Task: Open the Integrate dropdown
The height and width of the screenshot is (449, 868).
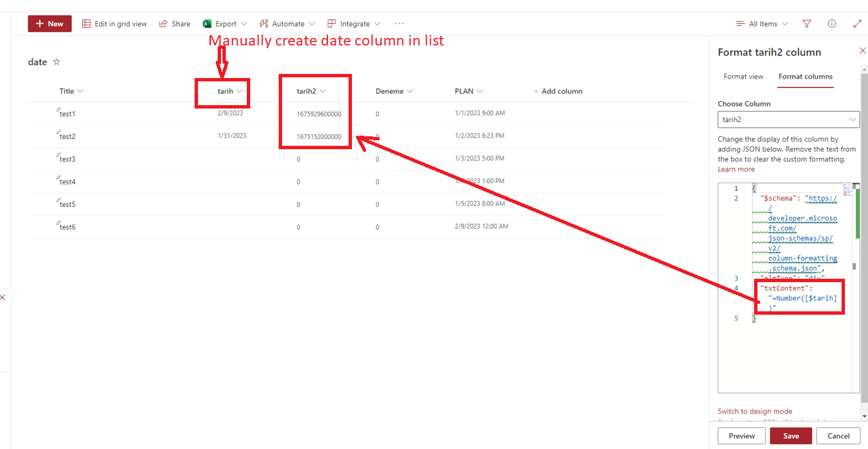Action: click(353, 24)
